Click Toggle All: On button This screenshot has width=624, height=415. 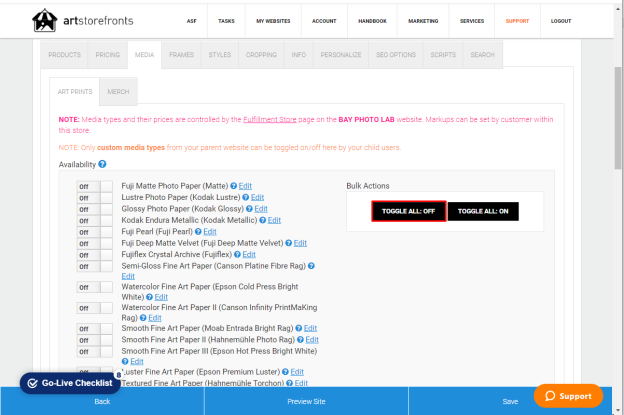pyautogui.click(x=483, y=211)
